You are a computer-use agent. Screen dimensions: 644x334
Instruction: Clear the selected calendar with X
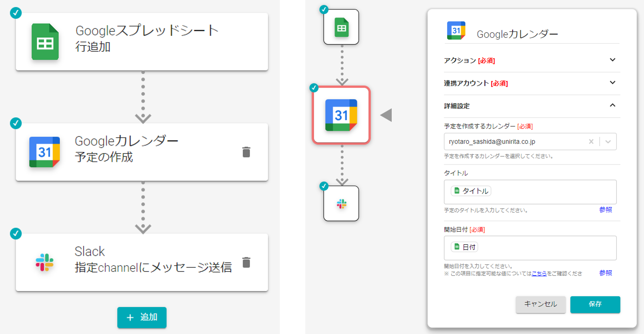point(591,142)
